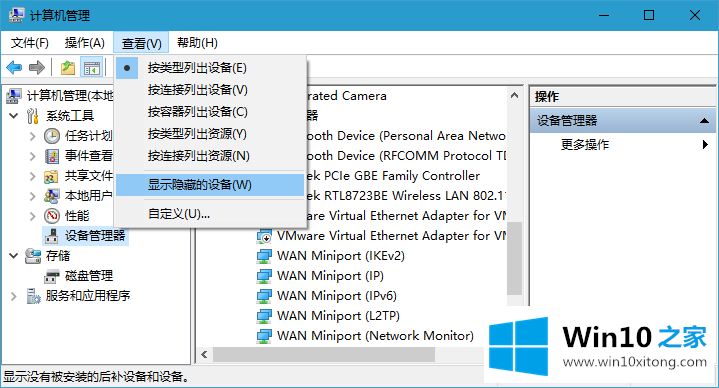This screenshot has height=388, width=719.
Task: Select the 磁盘管理 label in the tree
Action: tap(89, 276)
